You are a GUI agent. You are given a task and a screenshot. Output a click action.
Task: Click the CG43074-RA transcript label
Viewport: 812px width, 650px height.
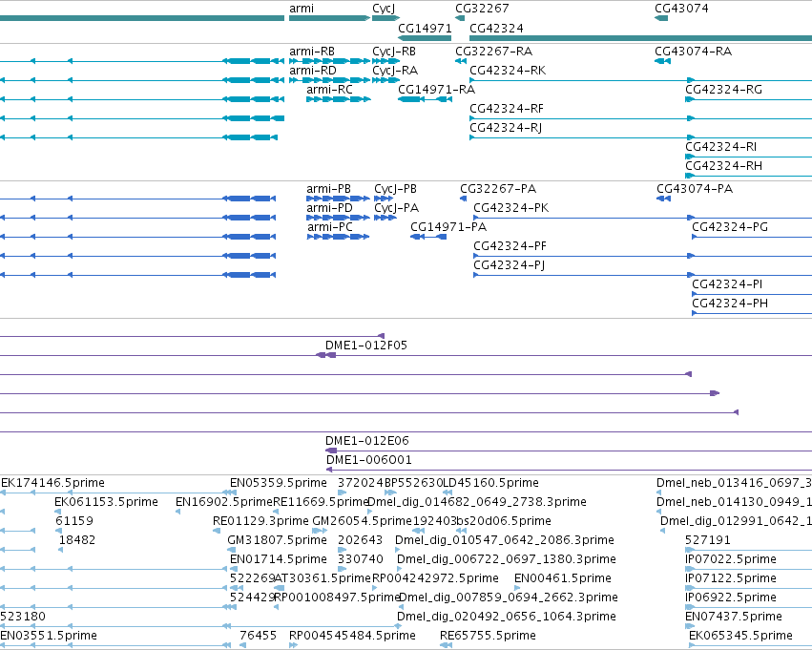point(693,52)
